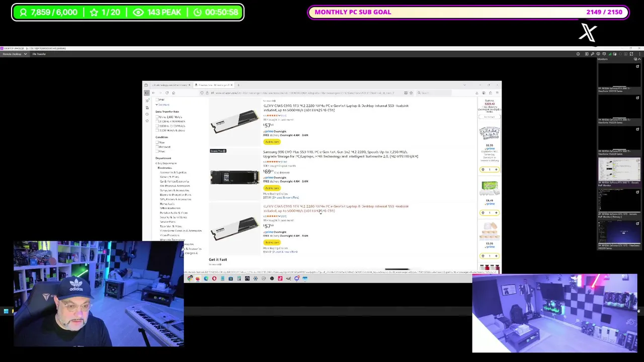Open the Samsung 990 EVO Plus product title

[x=341, y=154]
